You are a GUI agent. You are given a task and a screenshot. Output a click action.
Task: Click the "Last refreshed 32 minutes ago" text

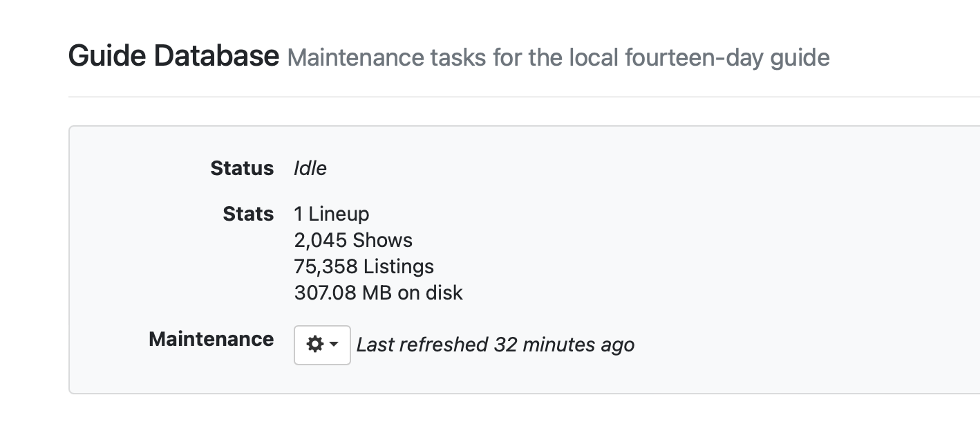click(x=495, y=345)
